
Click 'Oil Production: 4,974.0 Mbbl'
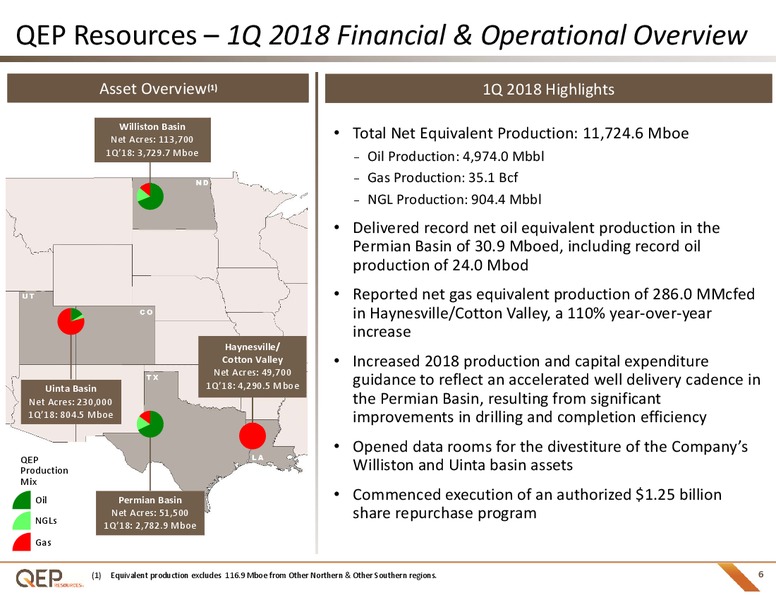455,156
